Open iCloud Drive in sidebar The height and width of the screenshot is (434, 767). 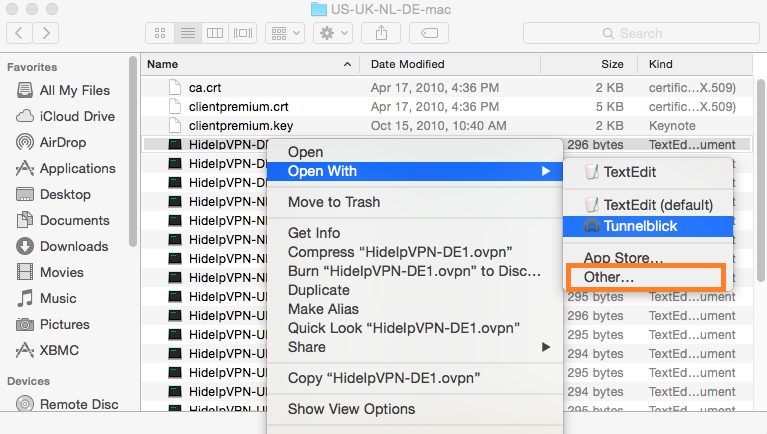coord(66,116)
